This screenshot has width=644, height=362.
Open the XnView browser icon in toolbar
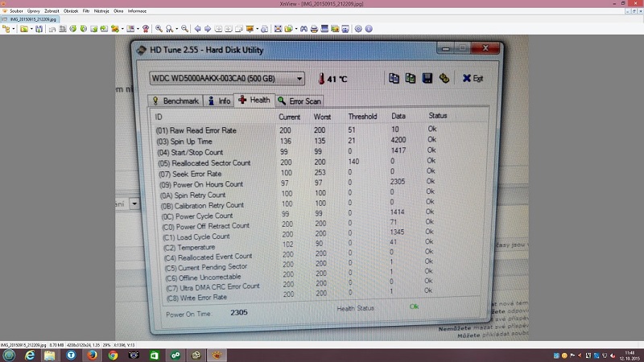(x=6, y=29)
